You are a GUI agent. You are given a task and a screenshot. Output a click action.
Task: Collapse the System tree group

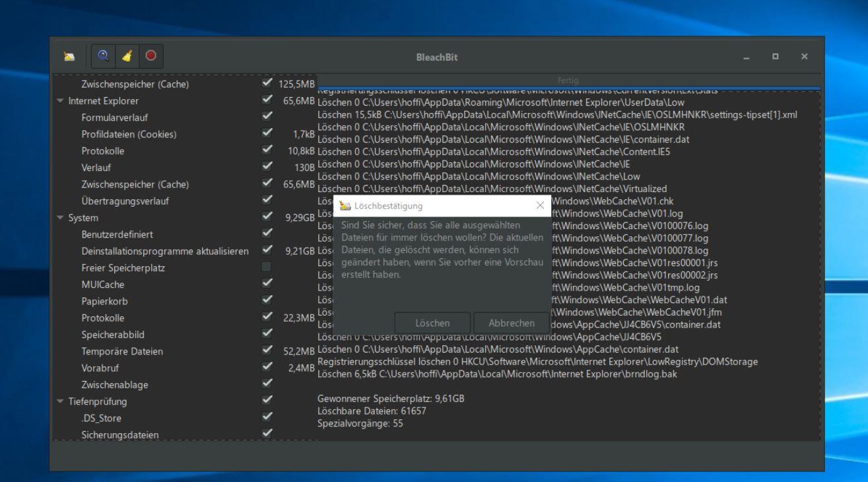pyautogui.click(x=61, y=217)
